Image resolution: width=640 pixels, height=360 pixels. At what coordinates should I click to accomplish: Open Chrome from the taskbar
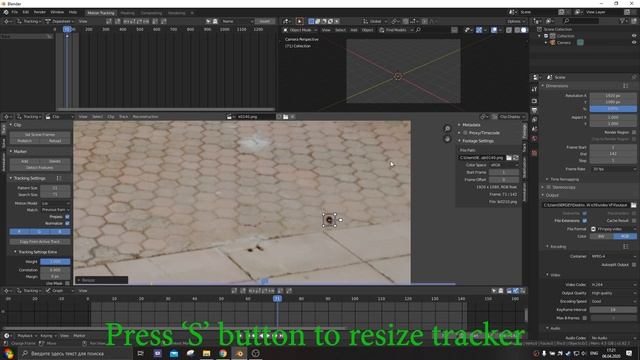tap(223, 353)
